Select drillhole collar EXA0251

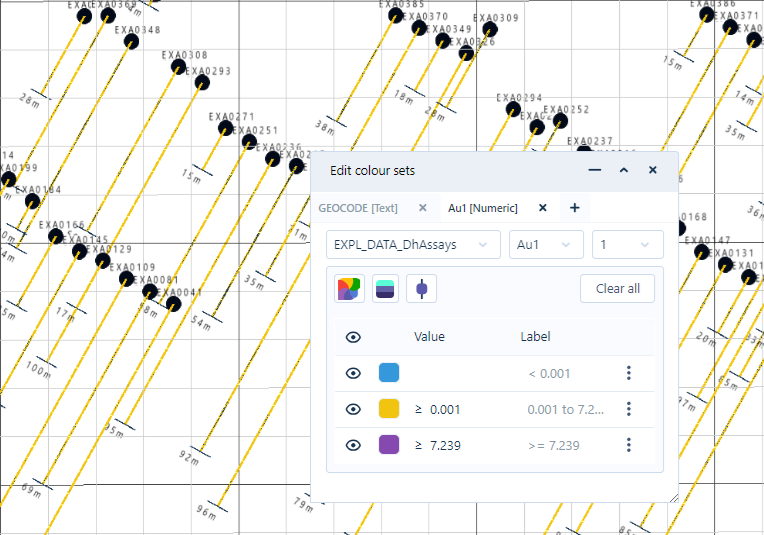[x=249, y=142]
